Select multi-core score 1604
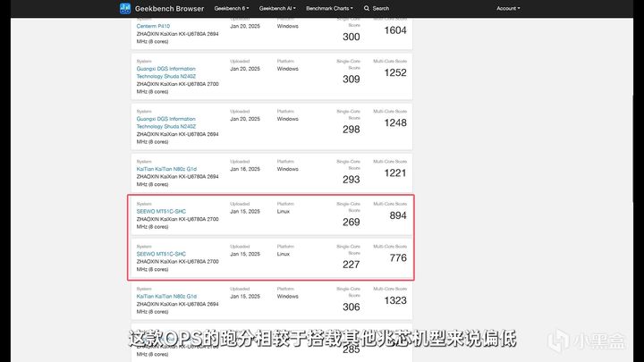The width and height of the screenshot is (644, 362). coord(395,30)
